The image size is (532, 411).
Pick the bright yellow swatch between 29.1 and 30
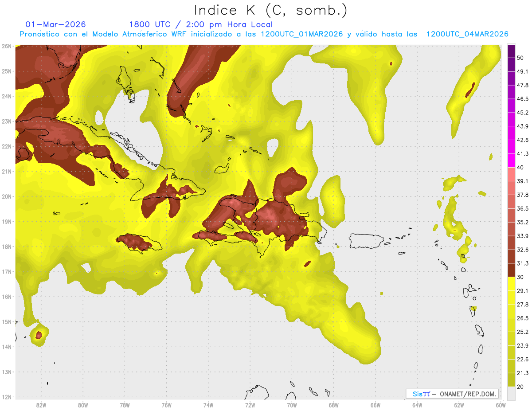click(511, 284)
